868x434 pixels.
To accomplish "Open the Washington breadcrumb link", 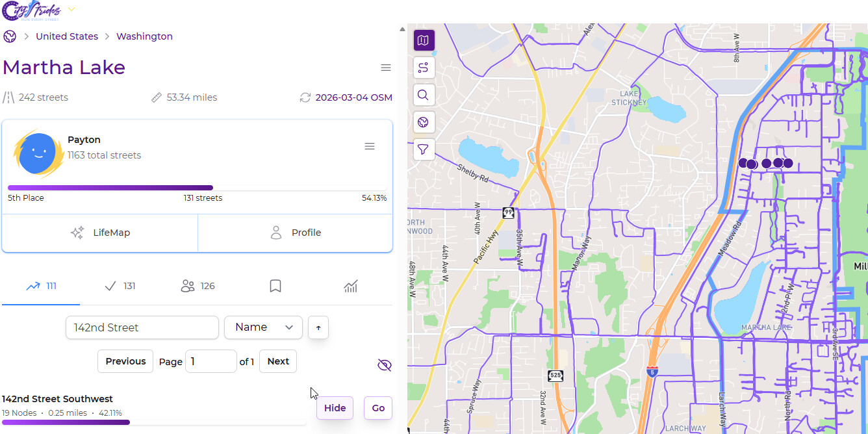I will (x=144, y=36).
